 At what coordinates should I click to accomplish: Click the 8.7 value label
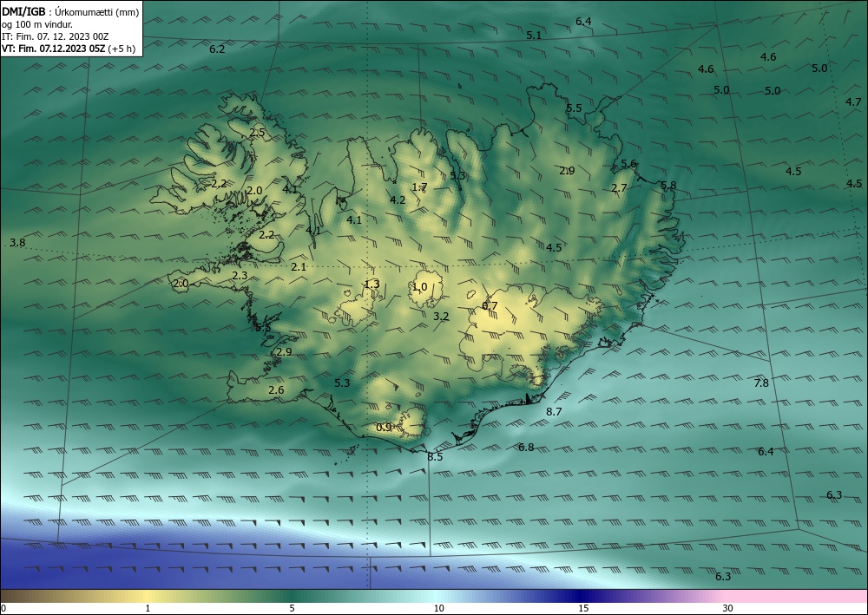554,411
